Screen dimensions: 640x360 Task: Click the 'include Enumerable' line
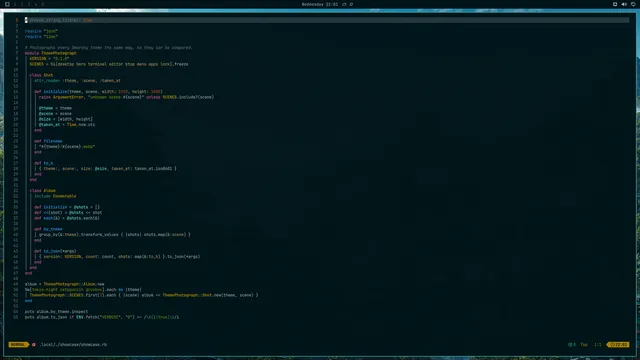[x=55, y=196]
